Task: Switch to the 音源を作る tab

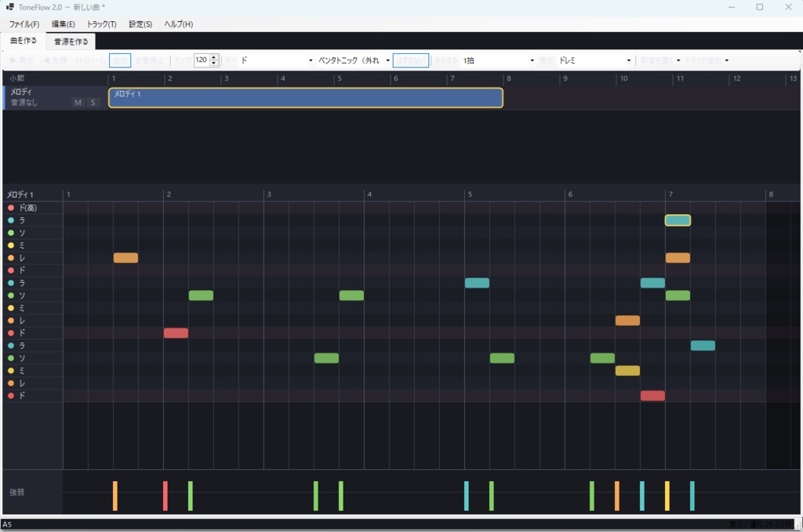Action: [x=71, y=42]
